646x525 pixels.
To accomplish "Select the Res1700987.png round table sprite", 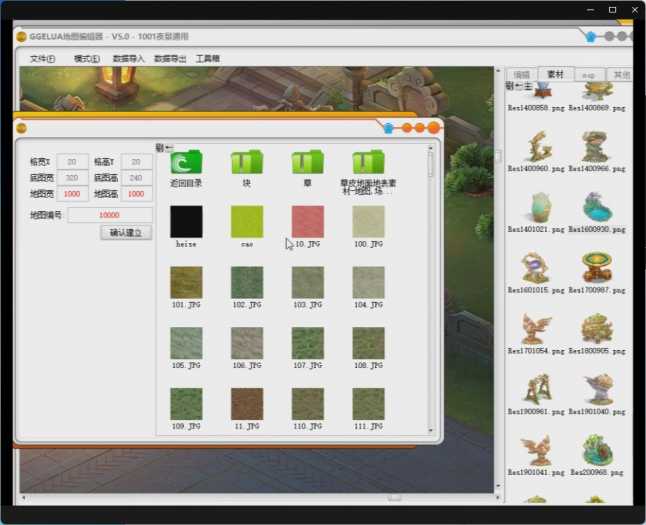I will tap(597, 268).
